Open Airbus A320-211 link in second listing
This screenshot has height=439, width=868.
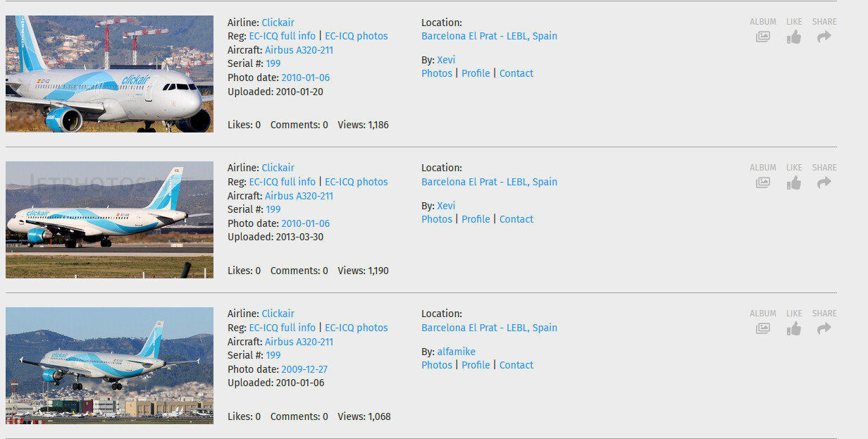click(299, 196)
